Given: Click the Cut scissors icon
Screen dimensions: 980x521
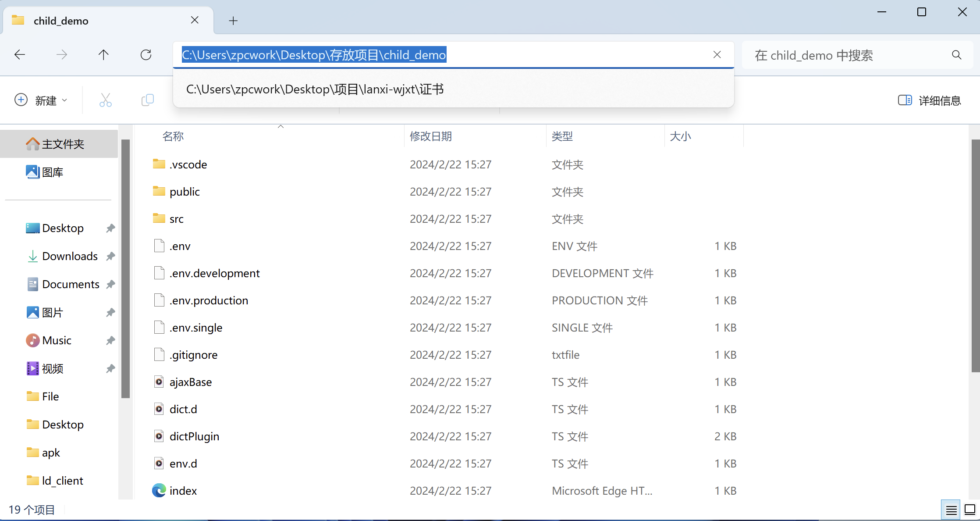Looking at the screenshot, I should pyautogui.click(x=105, y=100).
